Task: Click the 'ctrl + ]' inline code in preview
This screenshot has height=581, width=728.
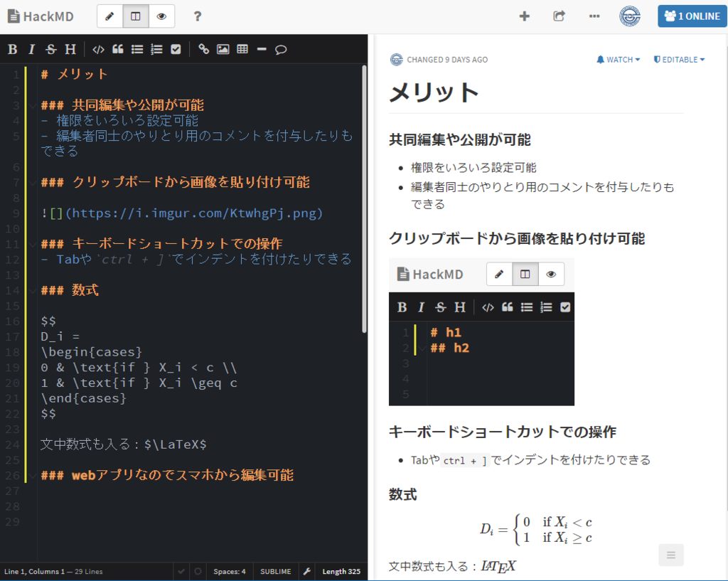Action: (465, 461)
